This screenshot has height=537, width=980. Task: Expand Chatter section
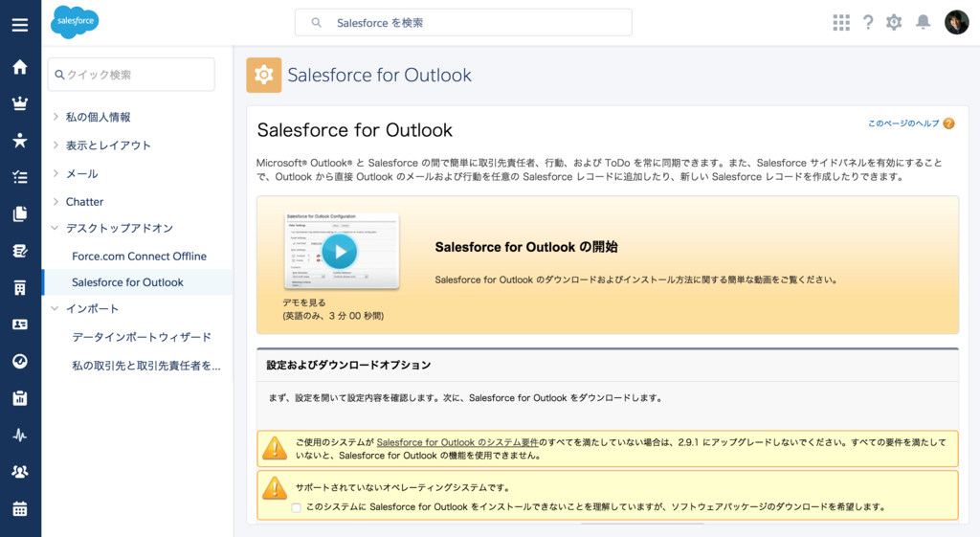coord(56,201)
